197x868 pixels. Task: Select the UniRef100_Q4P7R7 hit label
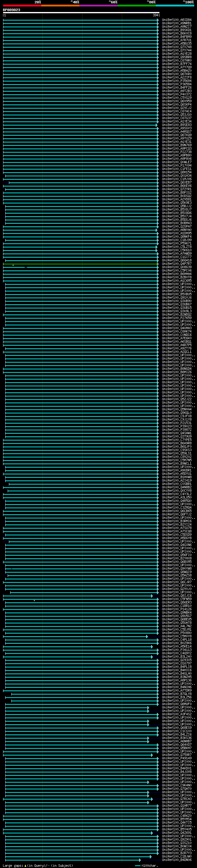pyautogui.click(x=177, y=264)
